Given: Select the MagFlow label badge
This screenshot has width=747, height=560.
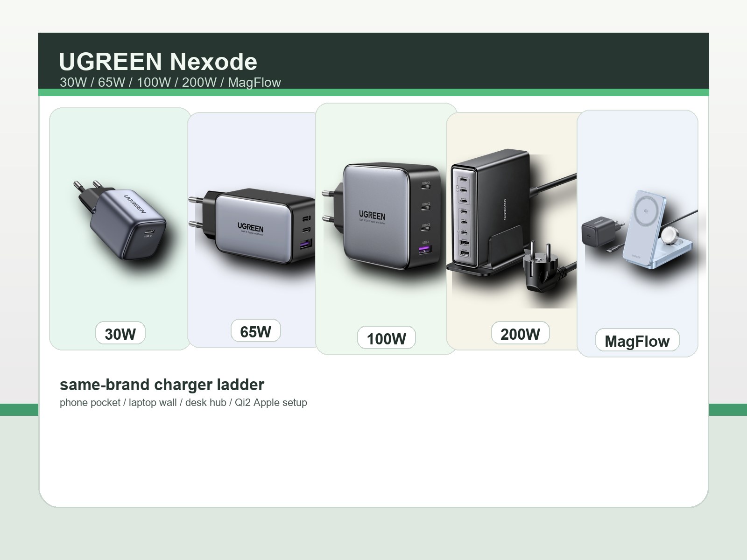Looking at the screenshot, I should tap(637, 340).
